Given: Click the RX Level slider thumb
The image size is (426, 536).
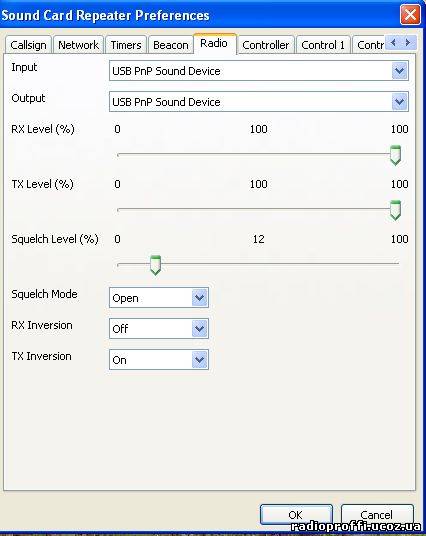Looking at the screenshot, I should tap(396, 155).
